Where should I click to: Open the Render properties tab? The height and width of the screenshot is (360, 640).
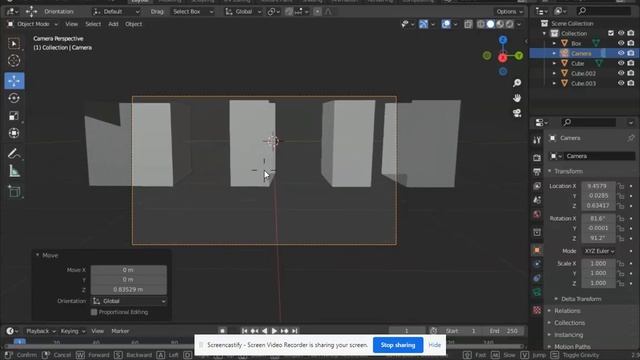537,157
